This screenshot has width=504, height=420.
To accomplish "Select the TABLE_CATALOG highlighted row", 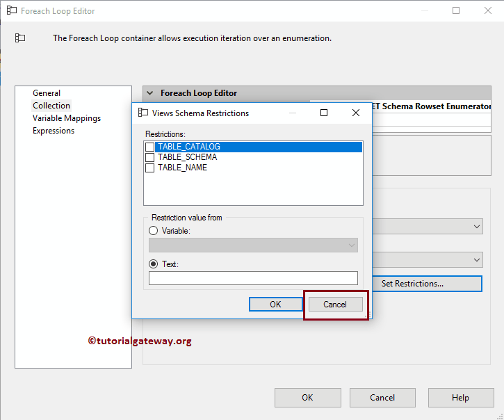I will (259, 147).
